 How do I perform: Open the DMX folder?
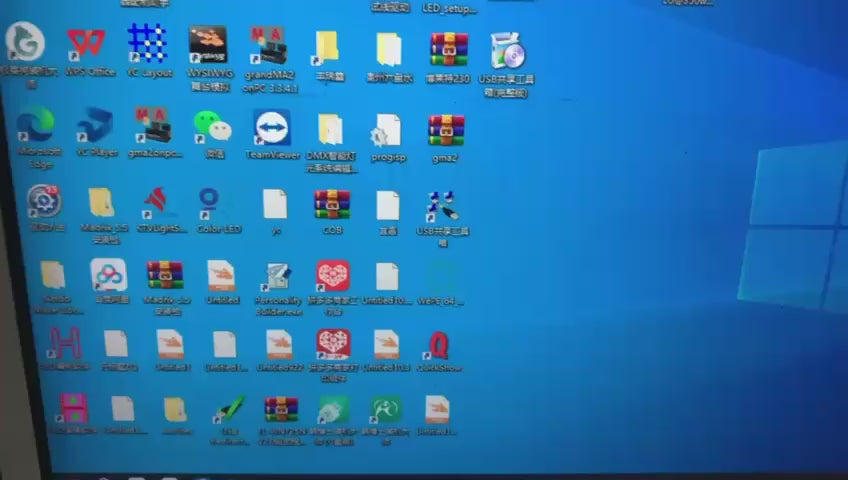[x=330, y=129]
